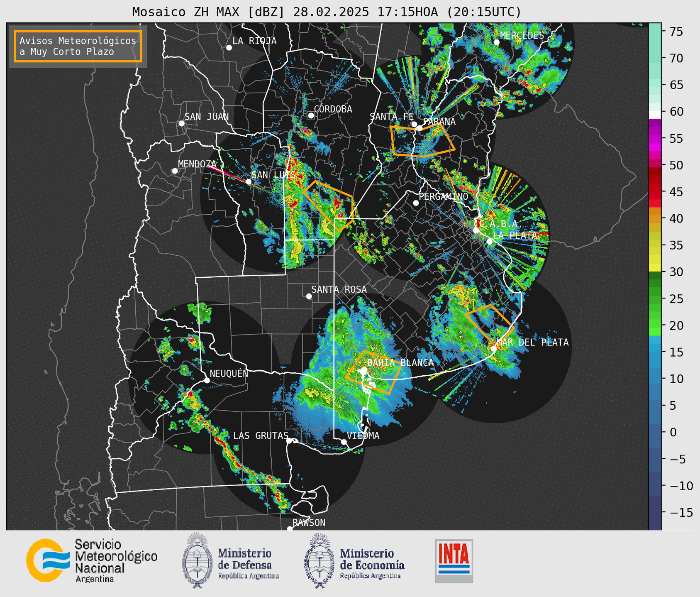Click the Ministerio de Economía emblem

[320, 560]
